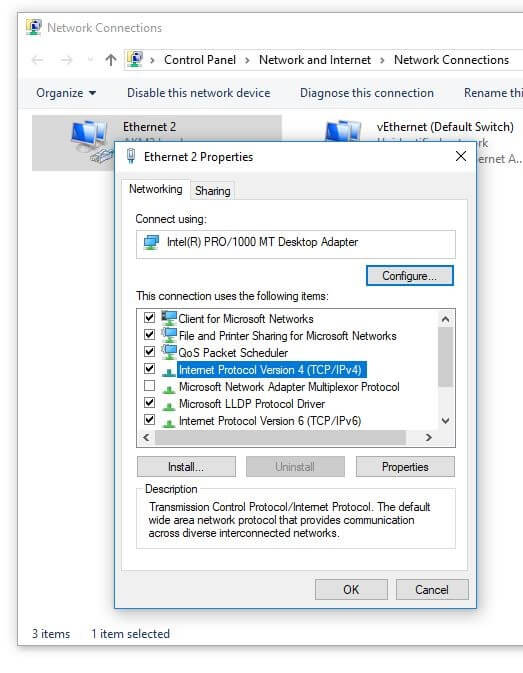This screenshot has width=523, height=673.
Task: Click the up arrow to parent folder
Action: [x=111, y=60]
